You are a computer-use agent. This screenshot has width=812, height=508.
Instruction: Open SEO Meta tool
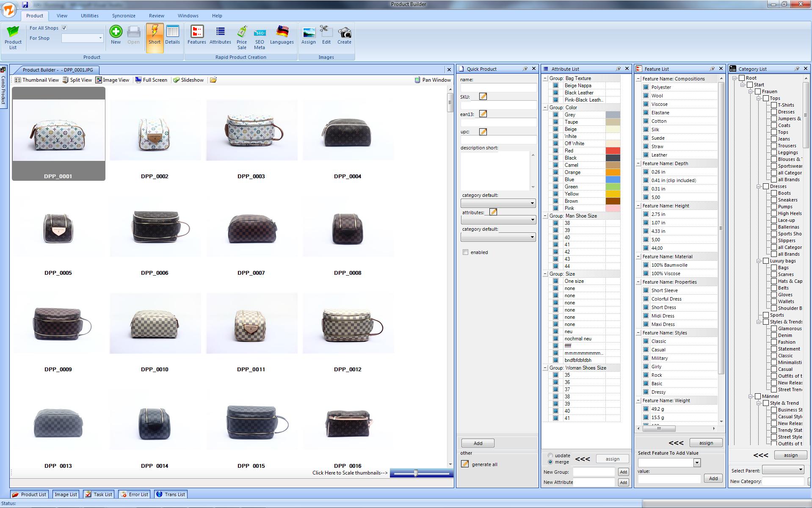point(260,33)
